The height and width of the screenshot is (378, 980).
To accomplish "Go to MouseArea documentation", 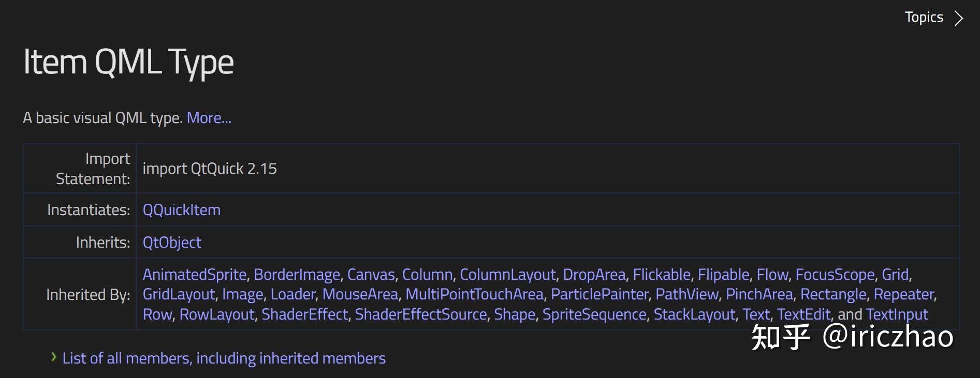I will click(x=360, y=295).
